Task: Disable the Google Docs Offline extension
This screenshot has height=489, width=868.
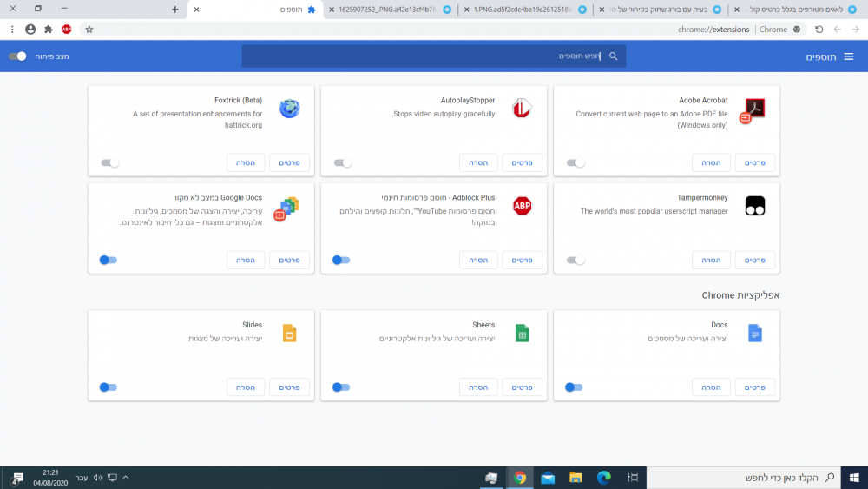Action: click(x=108, y=261)
